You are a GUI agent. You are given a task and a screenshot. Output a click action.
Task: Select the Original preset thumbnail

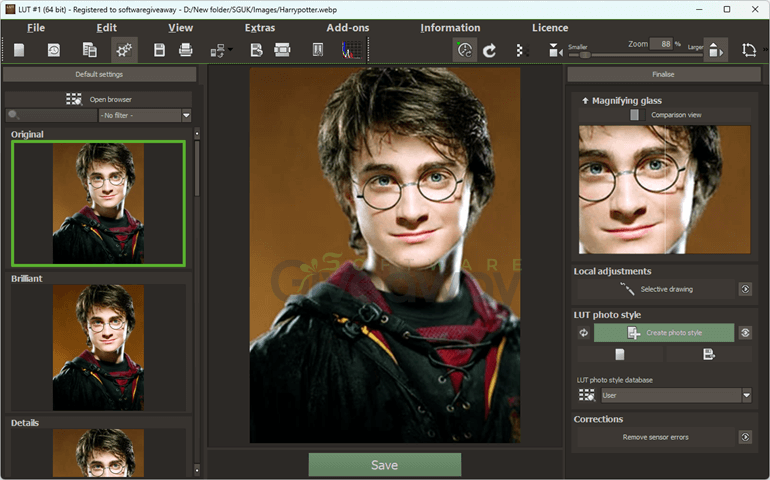(x=99, y=203)
